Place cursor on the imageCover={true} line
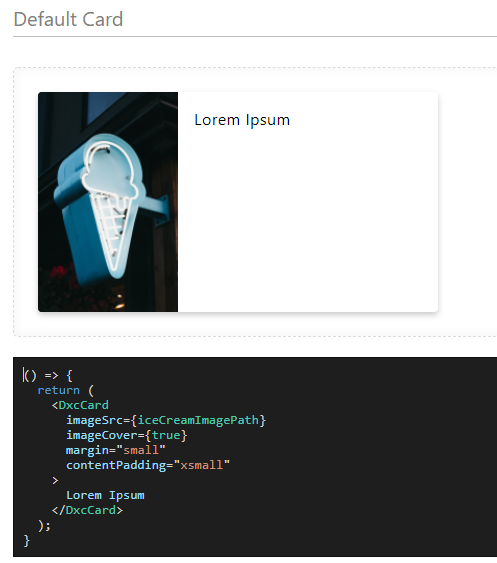 click(x=126, y=435)
